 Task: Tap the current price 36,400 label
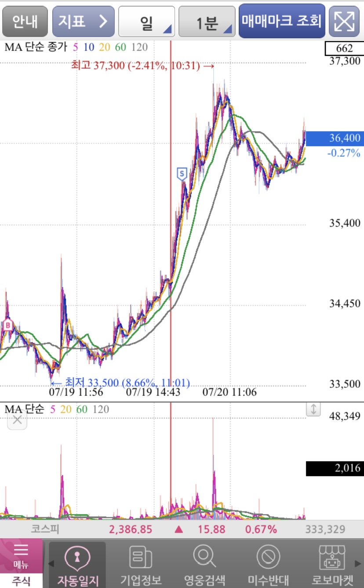335,139
